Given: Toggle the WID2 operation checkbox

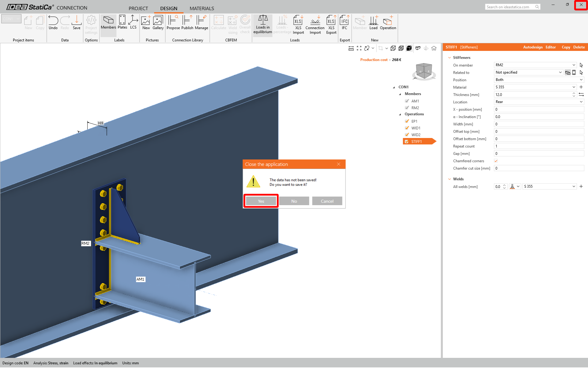Looking at the screenshot, I should (x=407, y=135).
